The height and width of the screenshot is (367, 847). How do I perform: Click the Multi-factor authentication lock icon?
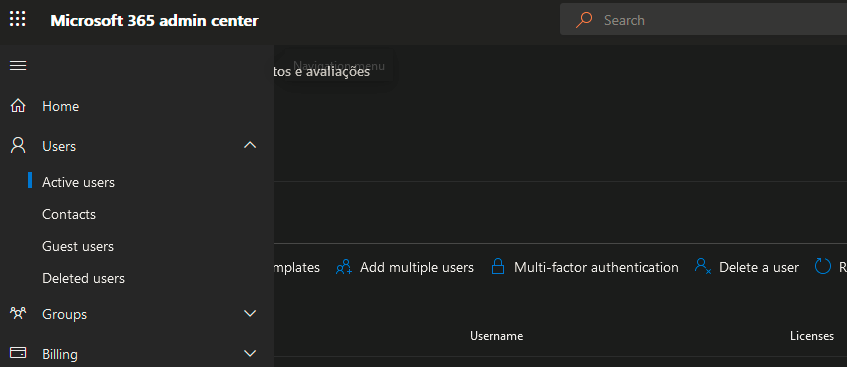pyautogui.click(x=498, y=267)
